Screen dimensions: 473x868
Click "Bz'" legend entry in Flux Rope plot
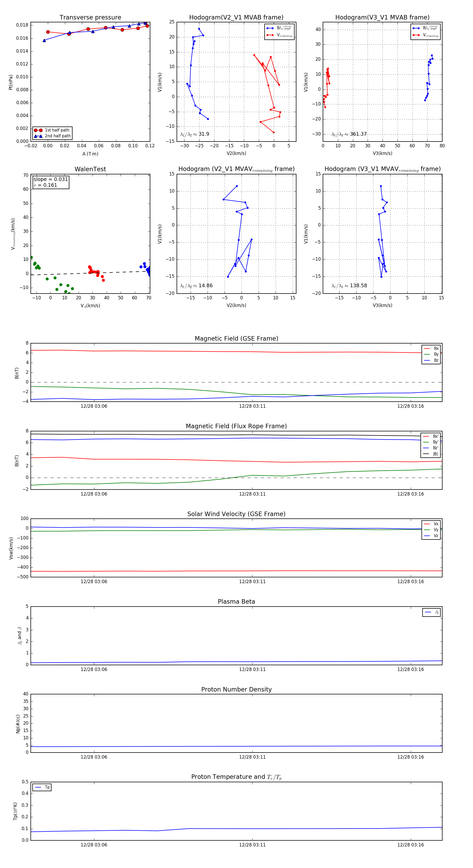pyautogui.click(x=431, y=448)
